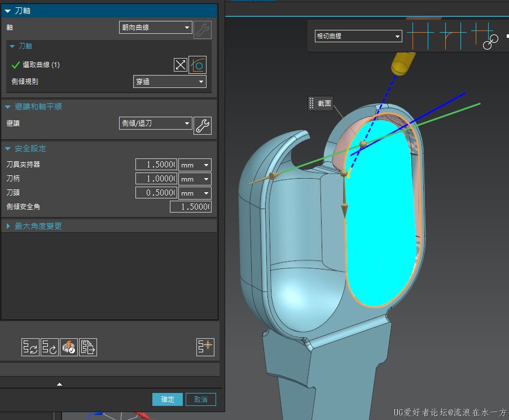Toggle the stop at intersection icon
The height and width of the screenshot is (420, 509).
click(420, 36)
